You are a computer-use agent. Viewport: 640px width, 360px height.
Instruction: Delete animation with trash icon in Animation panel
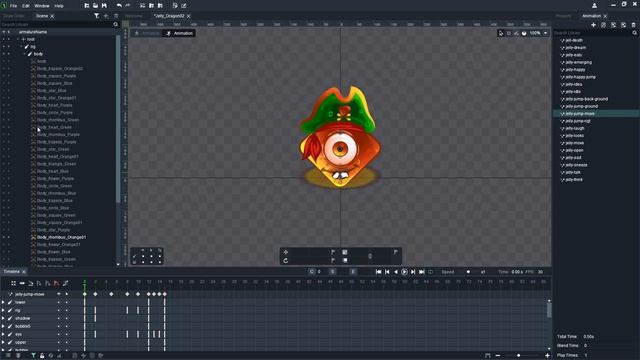633,25
